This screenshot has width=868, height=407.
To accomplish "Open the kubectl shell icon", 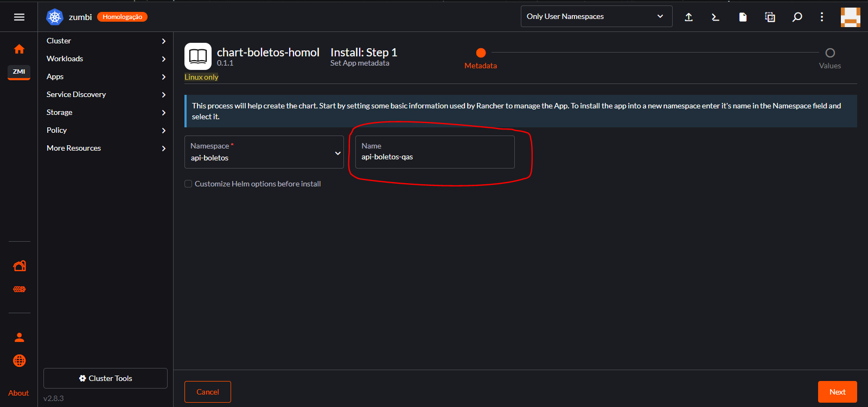I will [716, 17].
